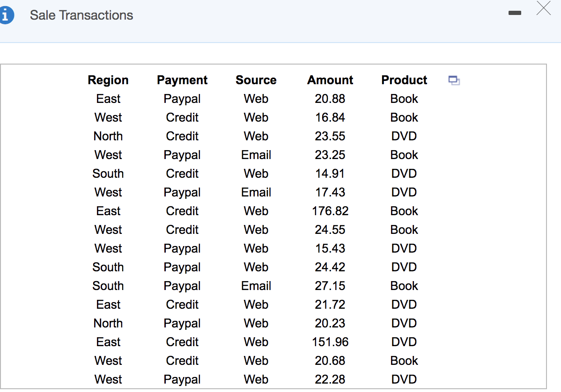Click Credit in the 20.68 row
Viewport: 561px width, 392px height.
click(182, 361)
